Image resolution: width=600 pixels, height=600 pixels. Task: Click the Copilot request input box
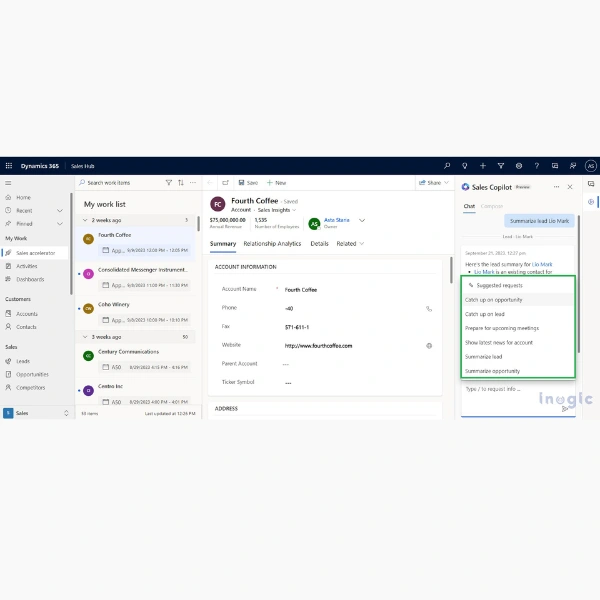(x=518, y=398)
